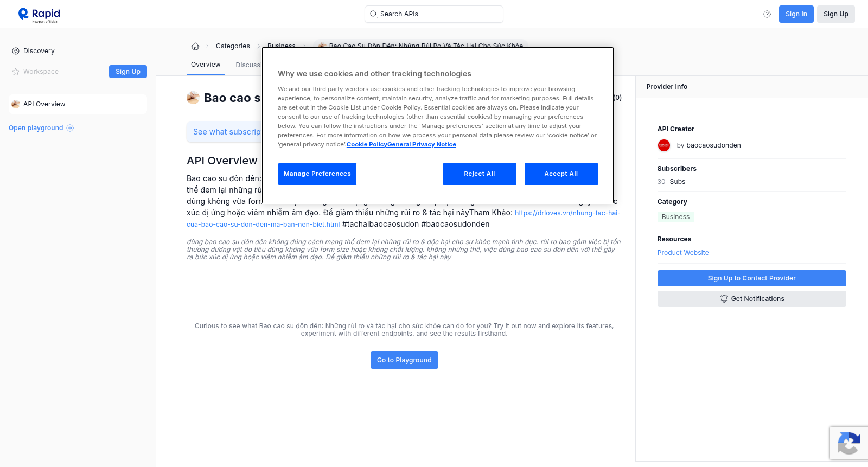The image size is (868, 467).
Task: Click Go to Playground button
Action: pos(404,360)
